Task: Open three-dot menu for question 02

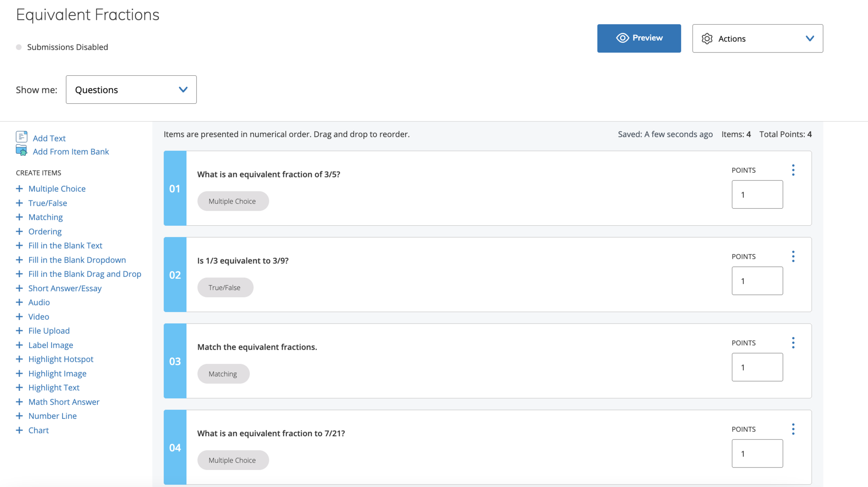Action: coord(793,257)
